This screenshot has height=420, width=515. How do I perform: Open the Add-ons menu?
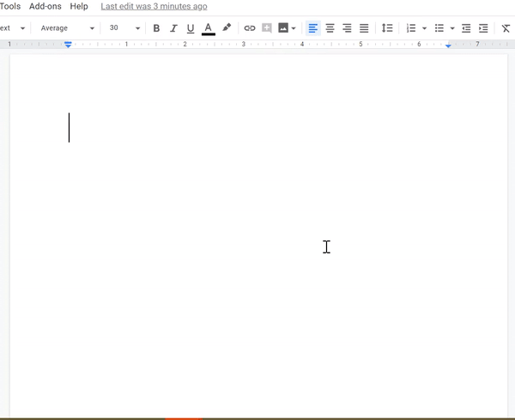(45, 6)
